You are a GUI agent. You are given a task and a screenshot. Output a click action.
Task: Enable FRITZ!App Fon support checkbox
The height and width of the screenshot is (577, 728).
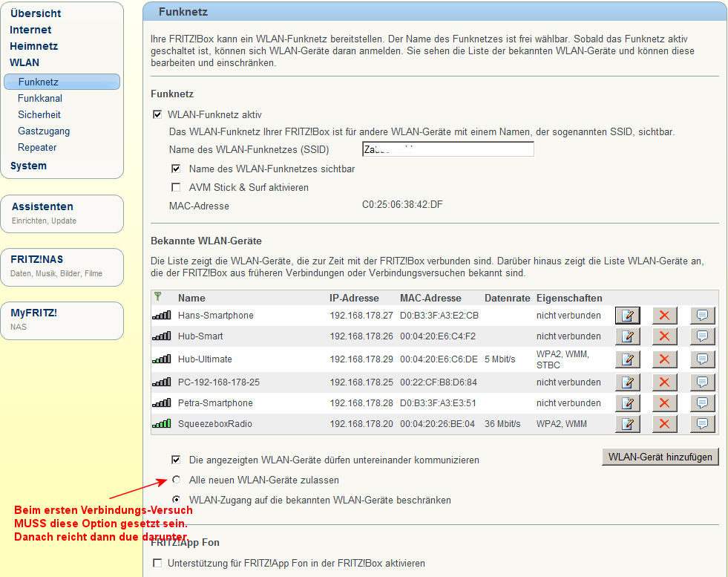(x=157, y=564)
